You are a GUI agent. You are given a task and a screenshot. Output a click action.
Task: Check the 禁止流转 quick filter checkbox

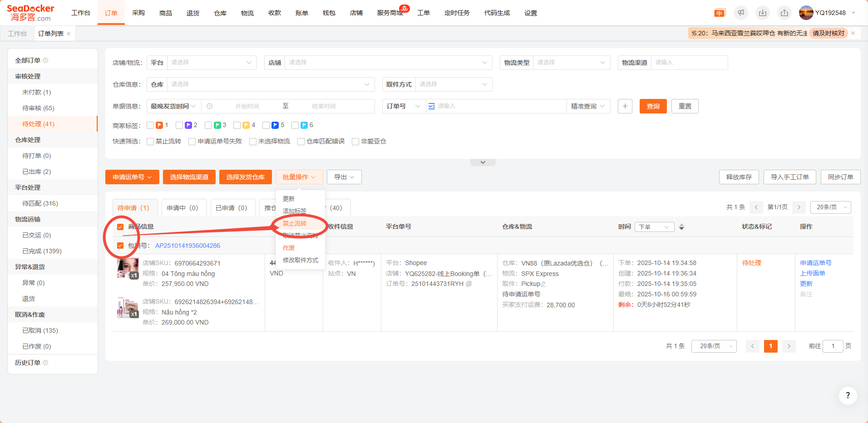point(150,142)
